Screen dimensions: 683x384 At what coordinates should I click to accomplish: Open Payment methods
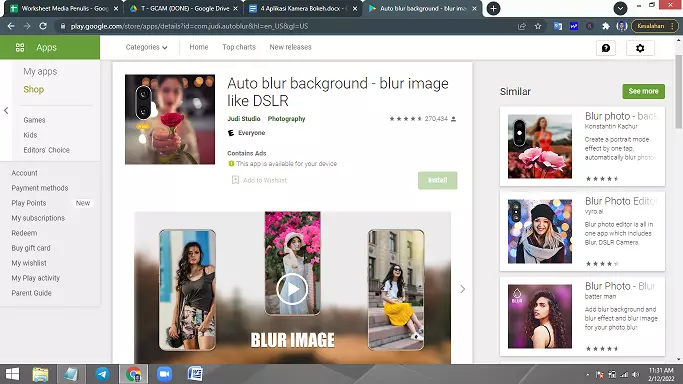(40, 188)
